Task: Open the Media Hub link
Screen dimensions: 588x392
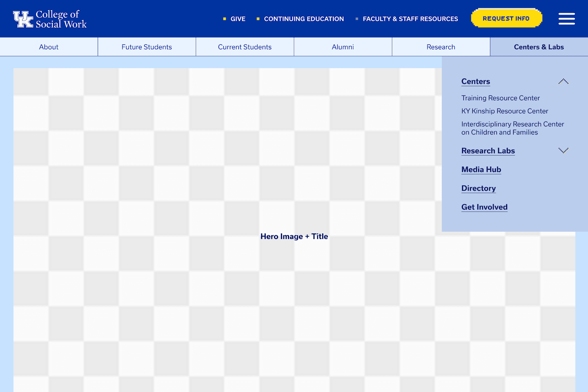Action: point(481,170)
